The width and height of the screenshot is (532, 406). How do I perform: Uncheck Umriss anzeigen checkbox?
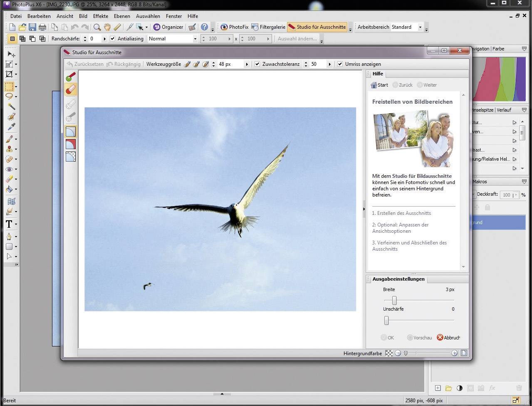tap(340, 64)
